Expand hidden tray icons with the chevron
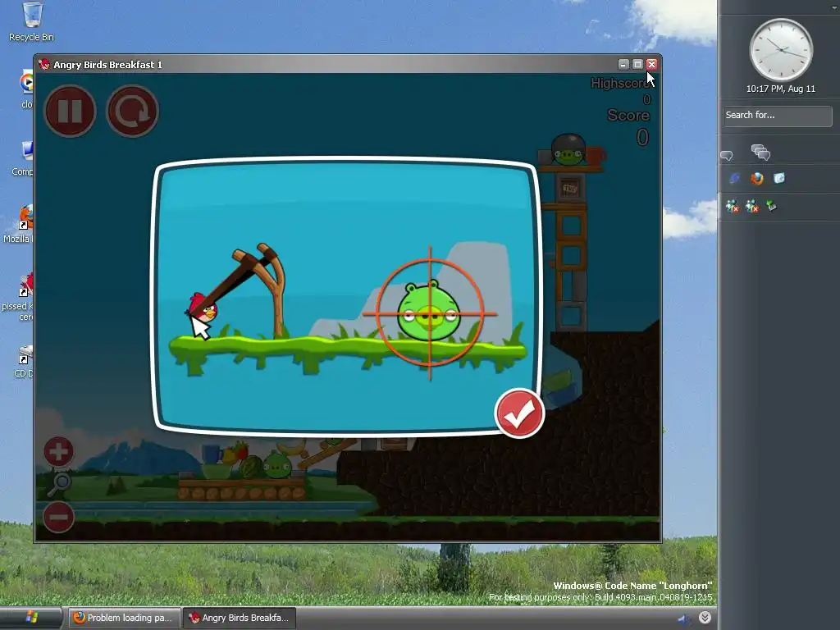Image resolution: width=840 pixels, height=630 pixels. click(705, 618)
